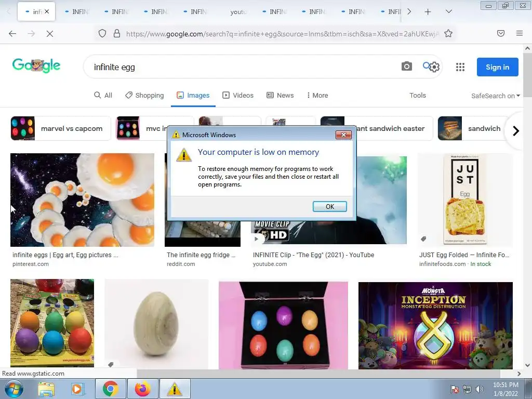Open Windows Media Player from the taskbar
Viewport: 532px width, 399px height.
[x=77, y=389]
